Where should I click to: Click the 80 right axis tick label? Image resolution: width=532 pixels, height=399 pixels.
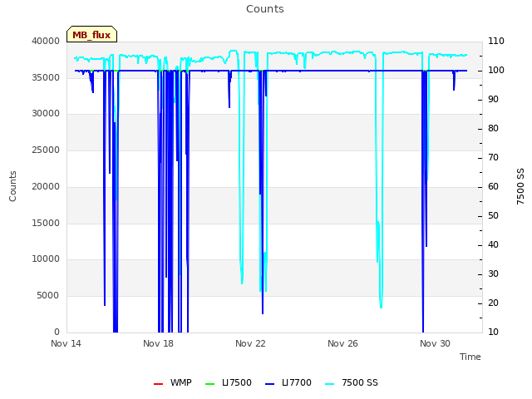pos(493,129)
